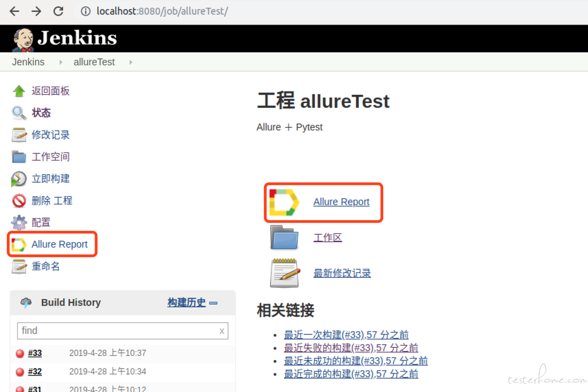The image size is (588, 392).
Task: Click the folder 工作空间 icon
Action: pyautogui.click(x=19, y=157)
